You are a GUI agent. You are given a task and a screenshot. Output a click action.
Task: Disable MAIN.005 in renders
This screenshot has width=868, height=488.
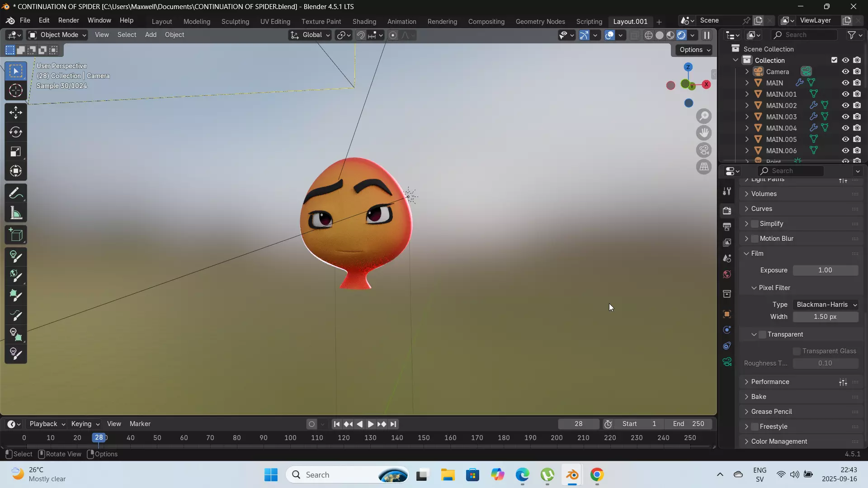click(857, 139)
